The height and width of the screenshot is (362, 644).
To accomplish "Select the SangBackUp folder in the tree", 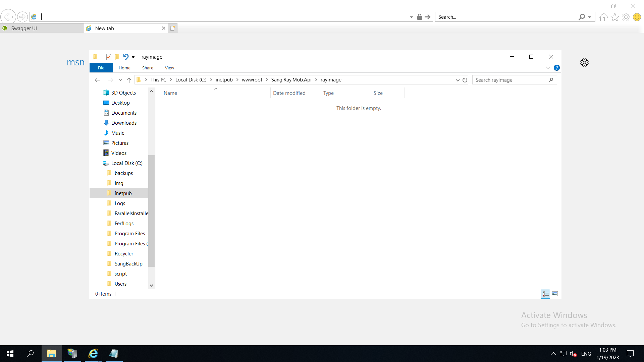I will pyautogui.click(x=128, y=264).
